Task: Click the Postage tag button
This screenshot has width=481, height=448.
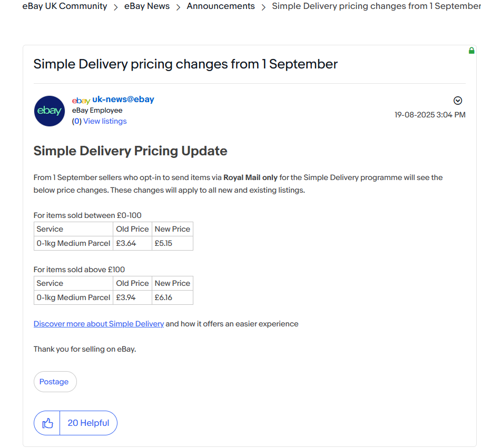Action: 55,382
